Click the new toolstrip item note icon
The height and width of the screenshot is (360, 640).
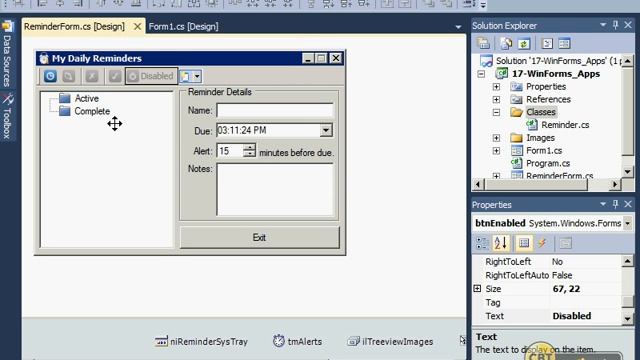[x=185, y=76]
